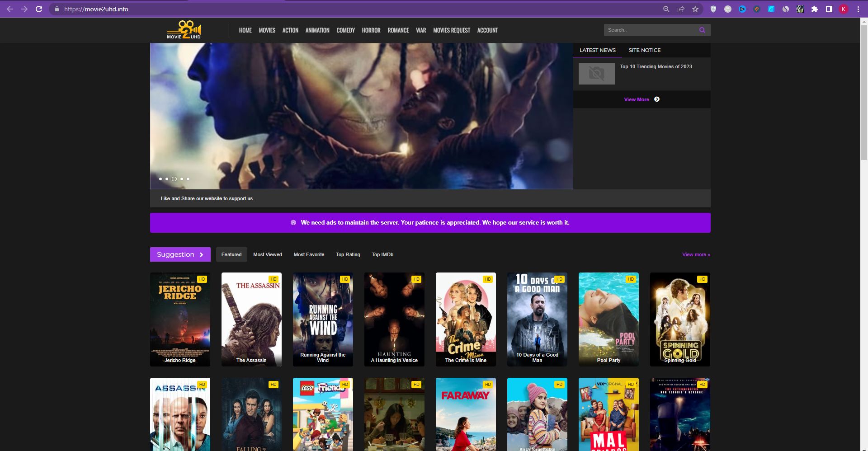Click the news article placeholder thumbnail

point(597,73)
